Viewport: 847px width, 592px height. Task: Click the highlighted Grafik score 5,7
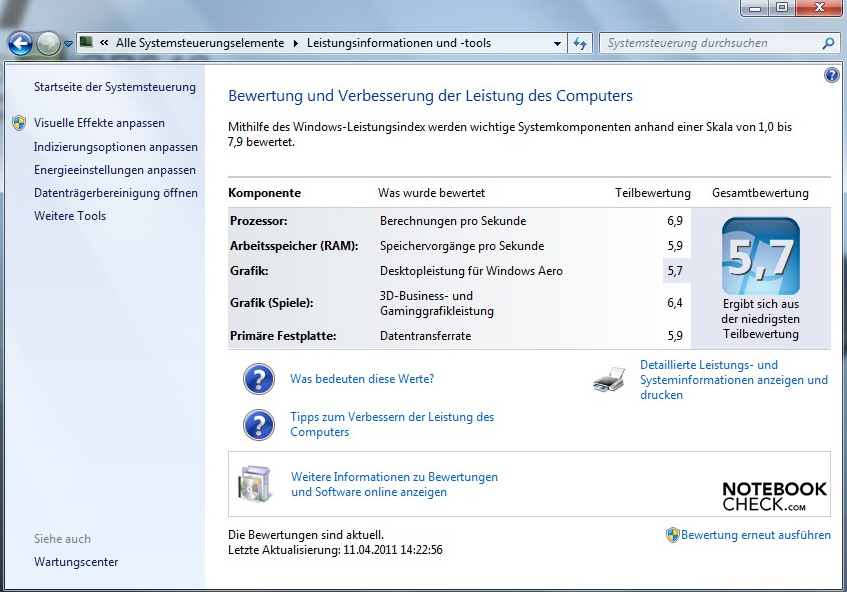click(675, 271)
